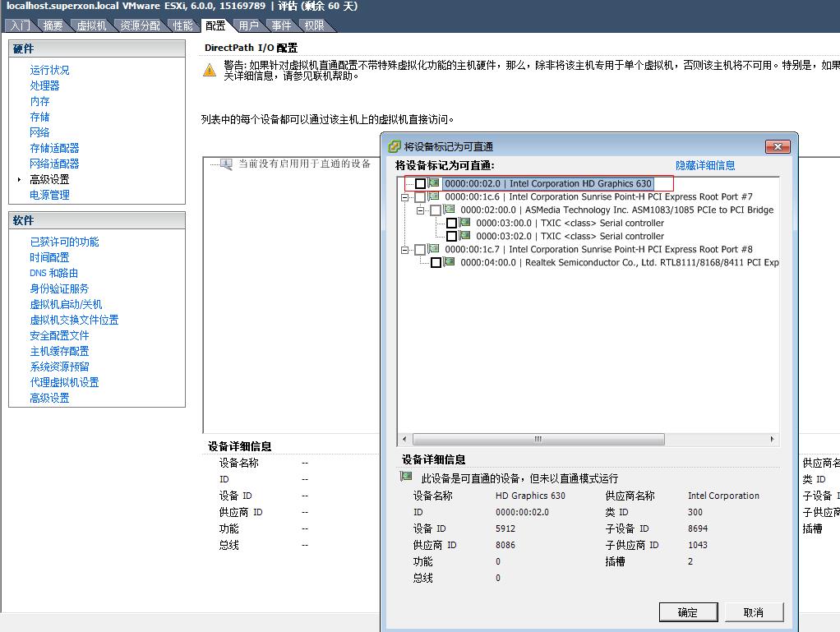Screen dimensions: 840x632
Task: Open 时间配置 software link
Action: pos(50,257)
